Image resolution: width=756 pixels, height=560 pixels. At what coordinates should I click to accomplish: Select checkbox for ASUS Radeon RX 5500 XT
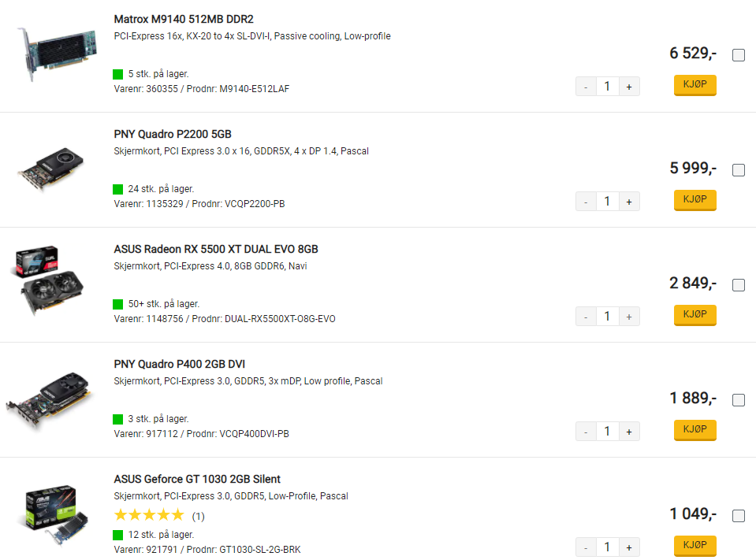(x=738, y=285)
